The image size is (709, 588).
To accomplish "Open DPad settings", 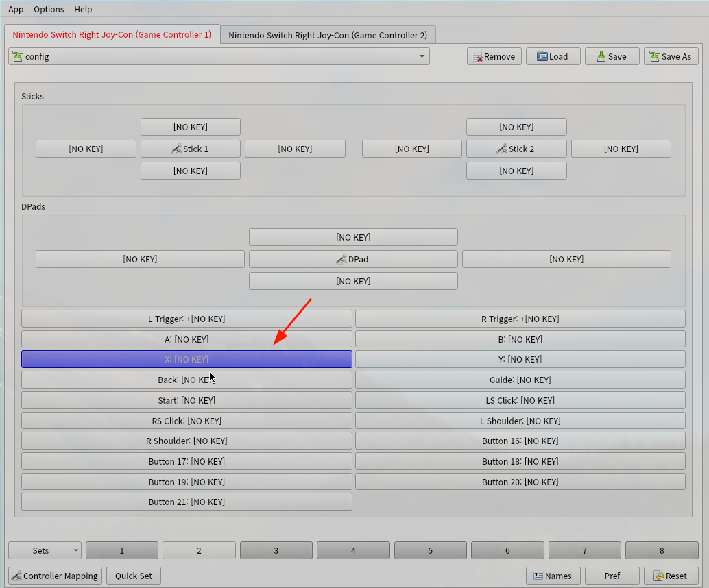I will [353, 259].
